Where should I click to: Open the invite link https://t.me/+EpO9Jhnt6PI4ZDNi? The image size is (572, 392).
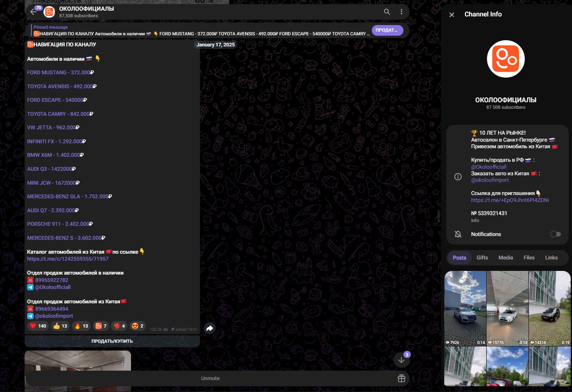[510, 200]
